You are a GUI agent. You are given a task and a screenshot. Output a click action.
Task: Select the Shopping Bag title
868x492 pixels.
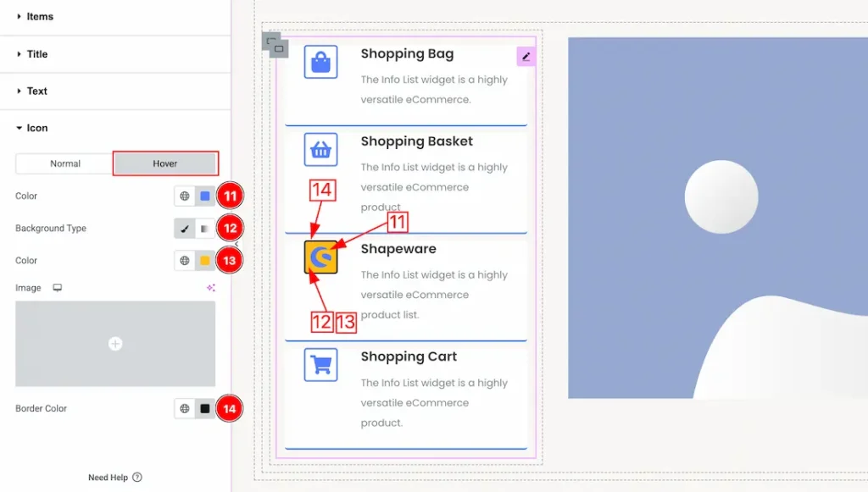(x=408, y=53)
